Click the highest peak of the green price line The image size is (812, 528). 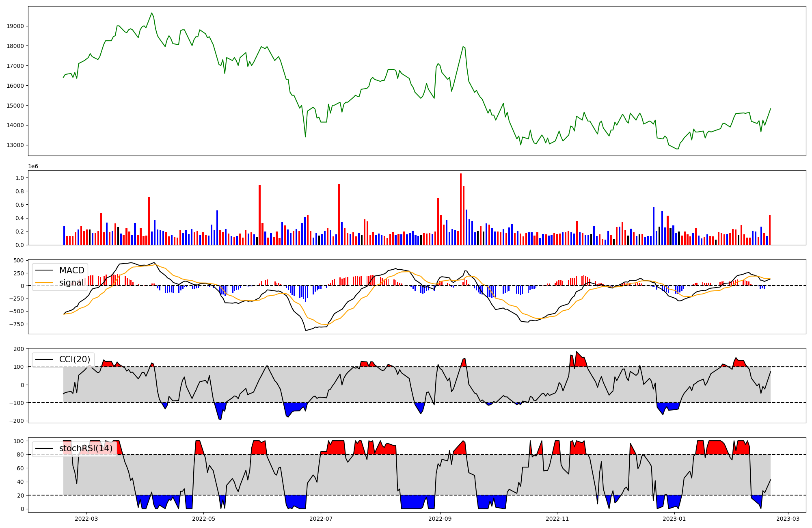[x=151, y=13]
